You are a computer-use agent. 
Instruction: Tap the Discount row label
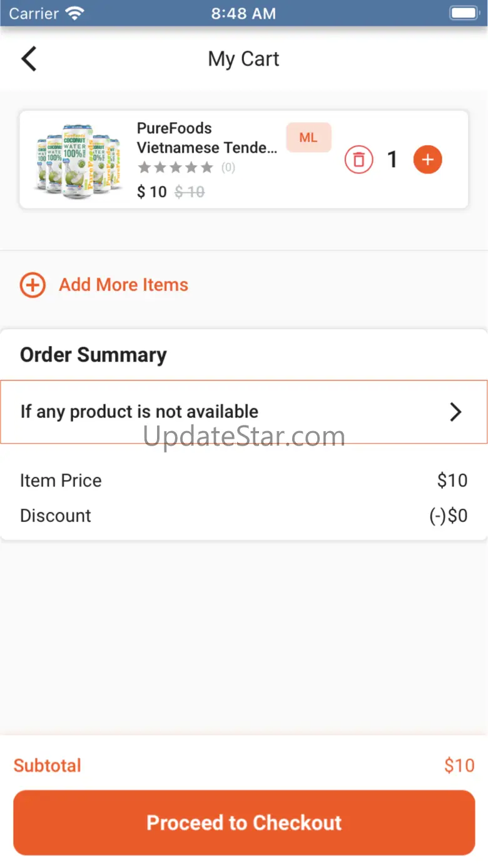pos(56,516)
